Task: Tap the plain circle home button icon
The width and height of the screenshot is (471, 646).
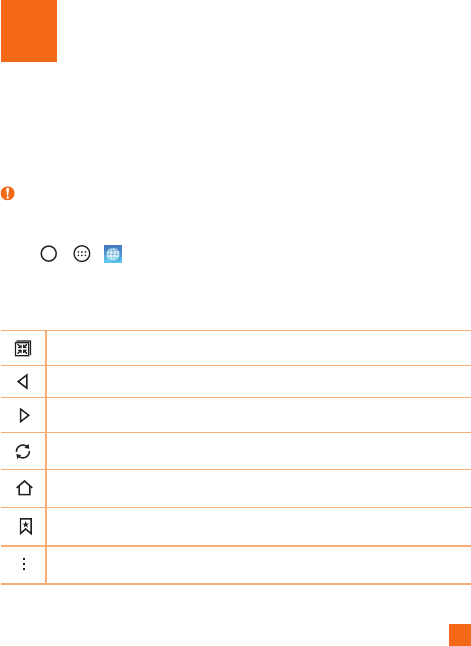Action: tap(49, 254)
